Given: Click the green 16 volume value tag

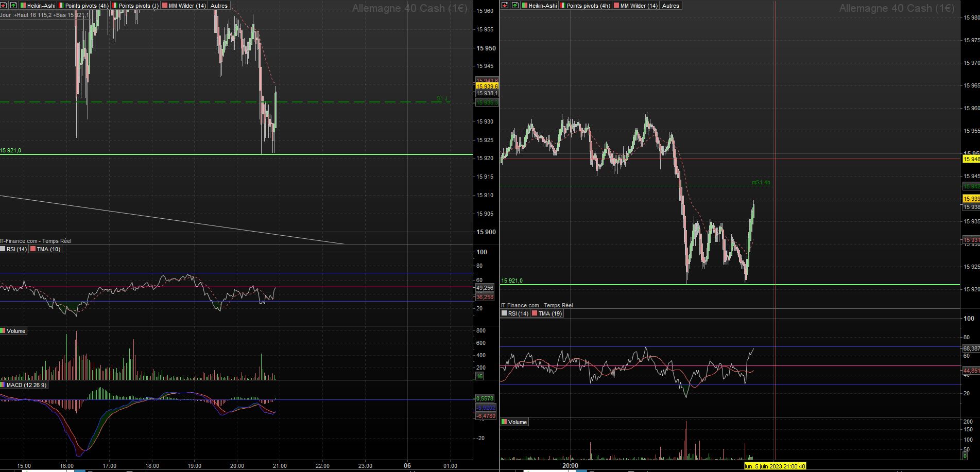Looking at the screenshot, I should point(479,376).
